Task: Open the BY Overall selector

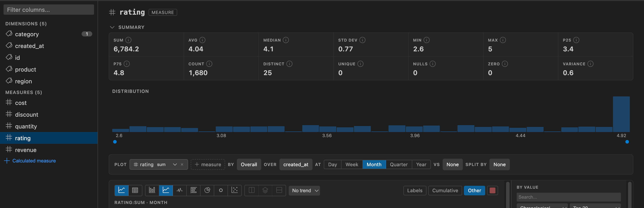Action: [x=249, y=164]
